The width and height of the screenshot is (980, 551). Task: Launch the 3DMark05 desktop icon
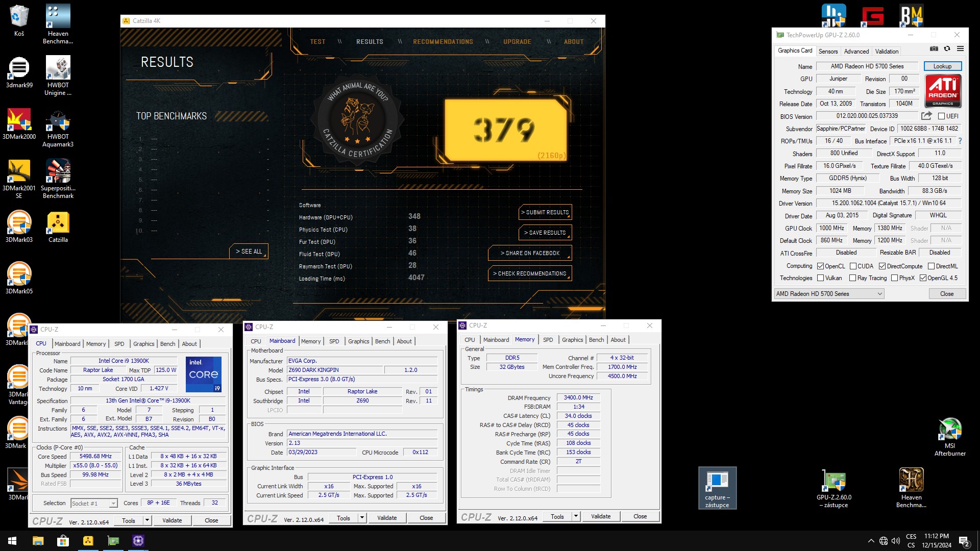pyautogui.click(x=19, y=278)
